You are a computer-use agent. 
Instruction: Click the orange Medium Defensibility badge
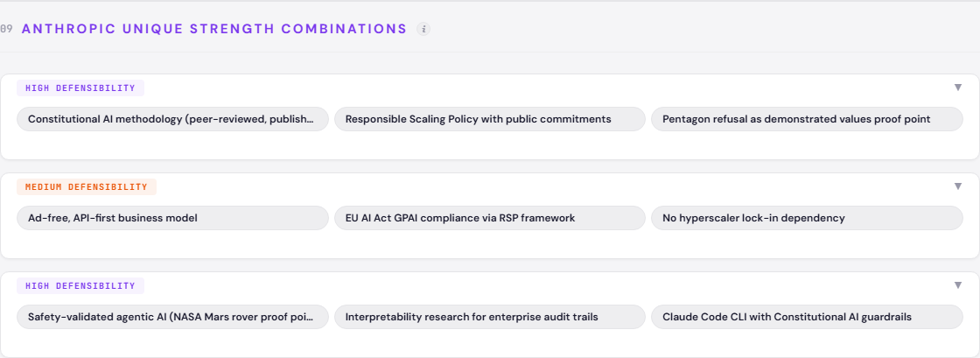(x=86, y=187)
